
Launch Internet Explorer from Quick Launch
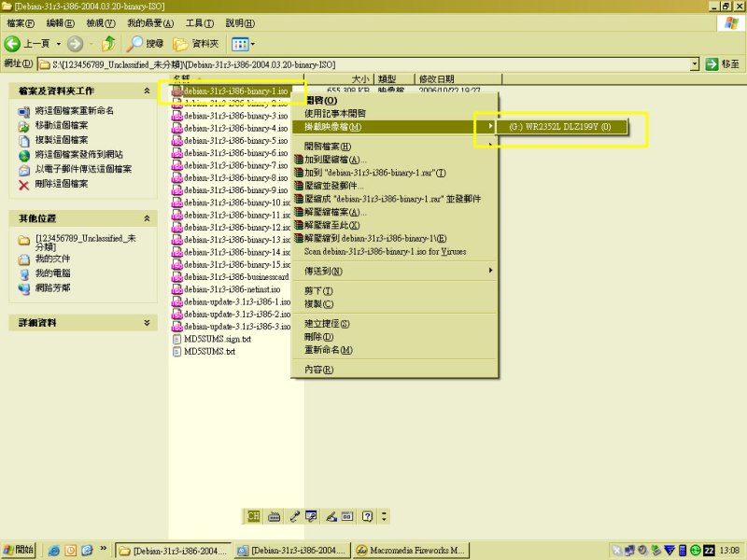pos(54,551)
